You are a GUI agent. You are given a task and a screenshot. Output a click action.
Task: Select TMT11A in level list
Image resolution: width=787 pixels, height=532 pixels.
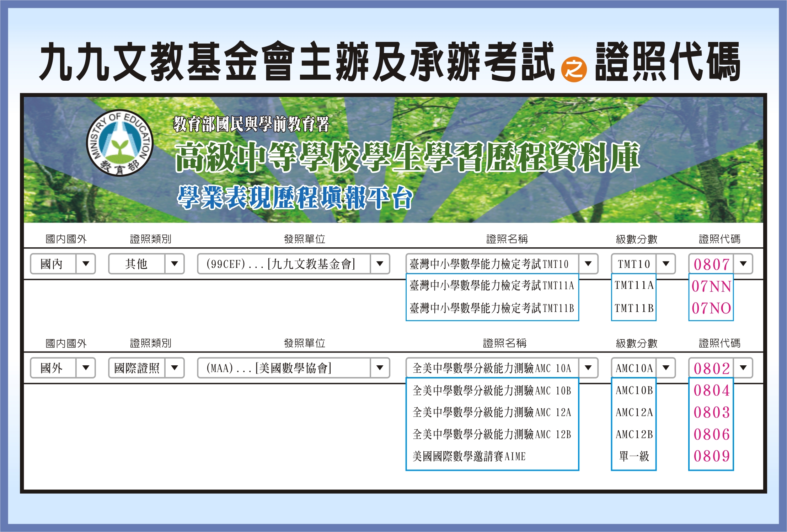pyautogui.click(x=634, y=285)
